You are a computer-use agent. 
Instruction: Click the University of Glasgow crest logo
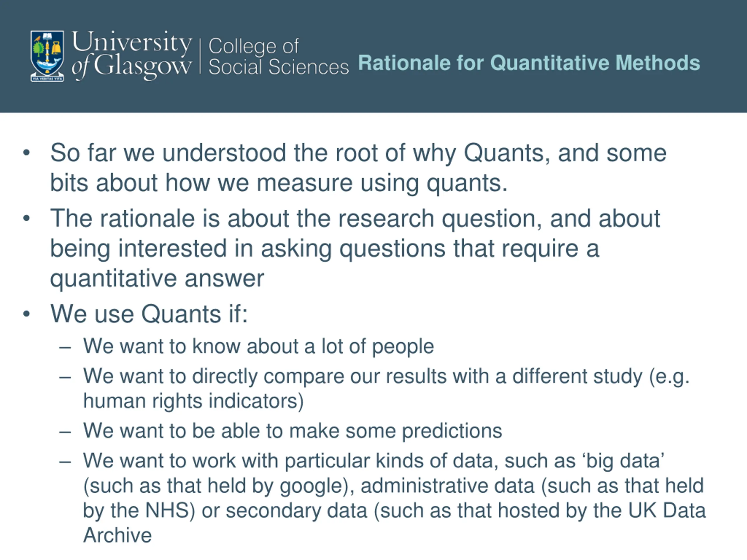[47, 56]
